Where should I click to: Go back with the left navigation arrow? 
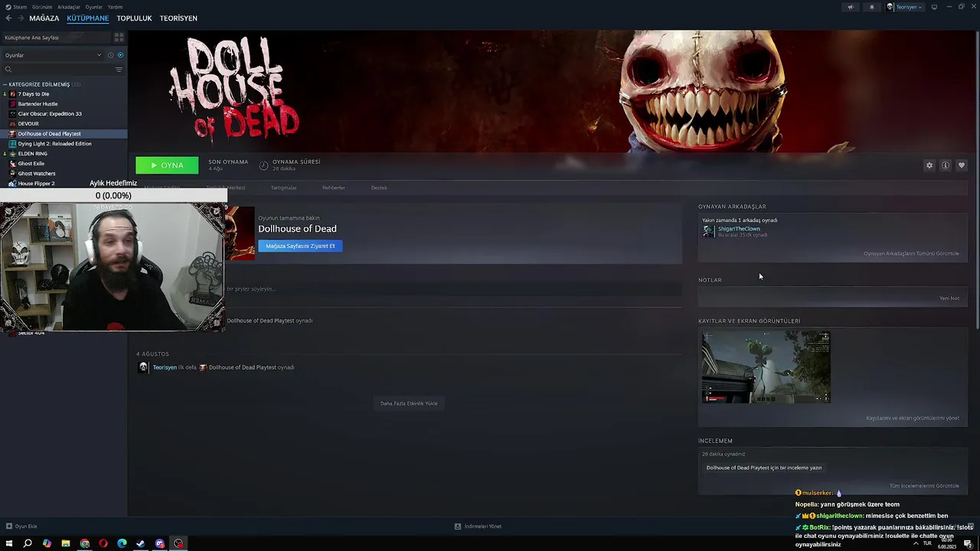tap(9, 18)
